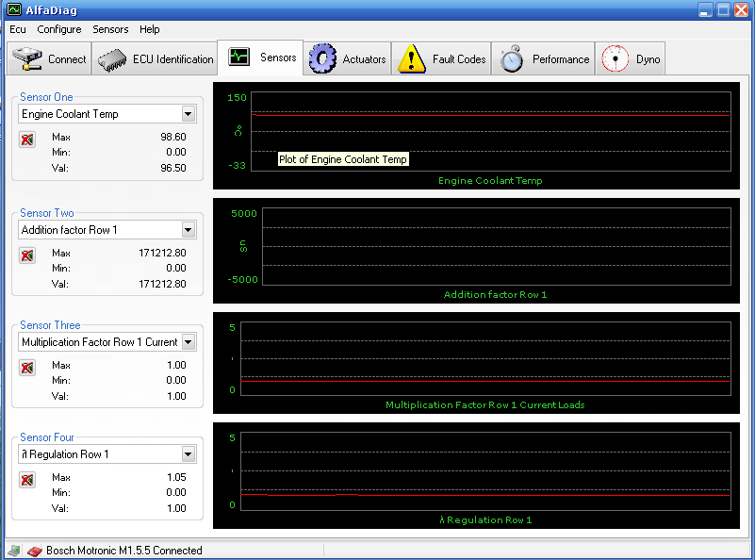Click the Performance stopwatch icon

tap(512, 58)
